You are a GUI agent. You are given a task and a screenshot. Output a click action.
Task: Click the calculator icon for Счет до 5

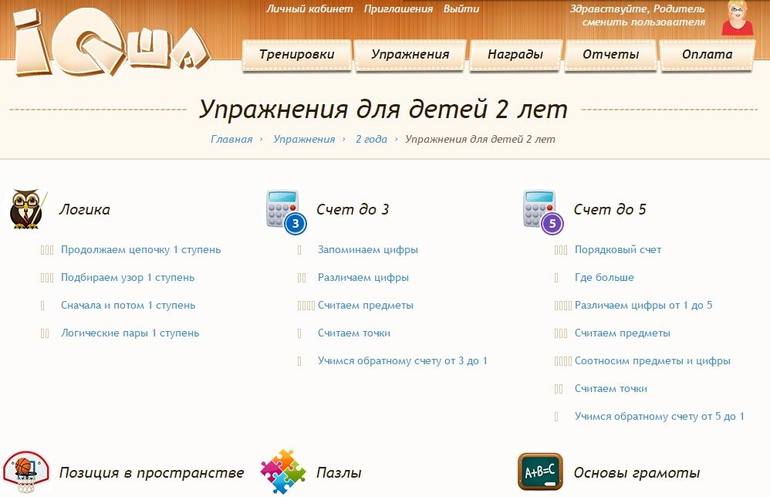pos(542,211)
